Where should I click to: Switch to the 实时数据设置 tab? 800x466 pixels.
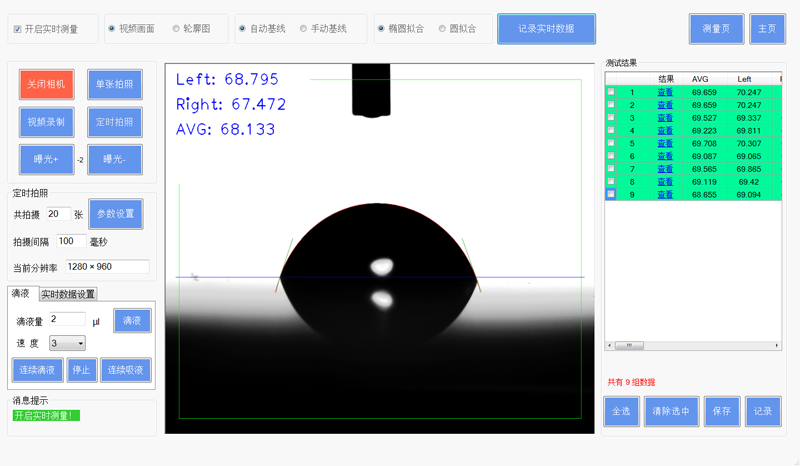point(68,294)
